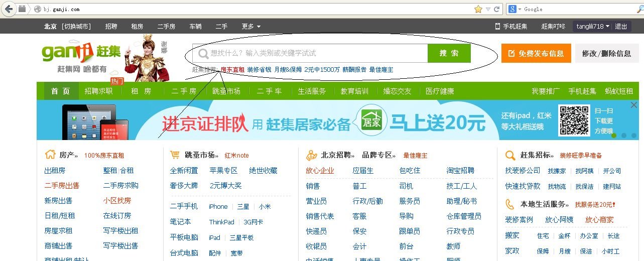
Task: Click the QR code image in banner
Action: click(x=574, y=120)
